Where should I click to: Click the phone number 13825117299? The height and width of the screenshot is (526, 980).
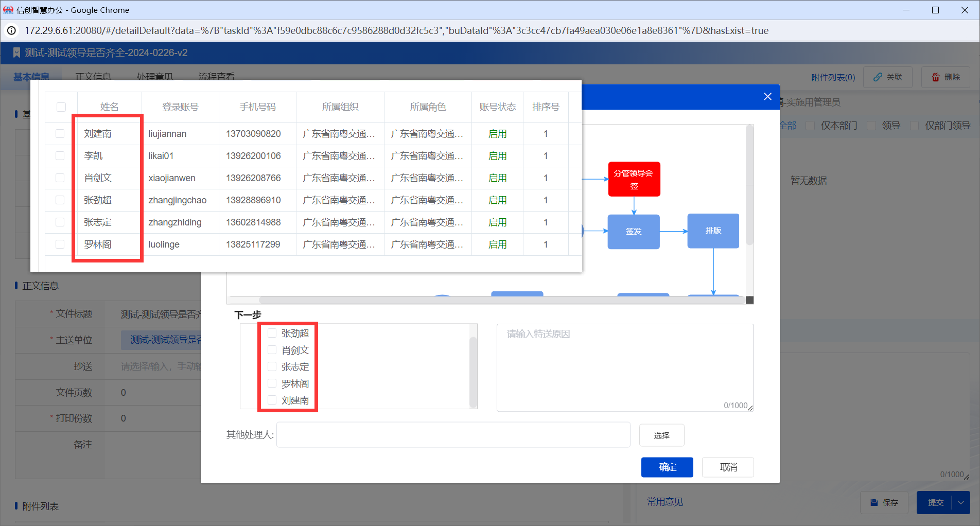(253, 244)
